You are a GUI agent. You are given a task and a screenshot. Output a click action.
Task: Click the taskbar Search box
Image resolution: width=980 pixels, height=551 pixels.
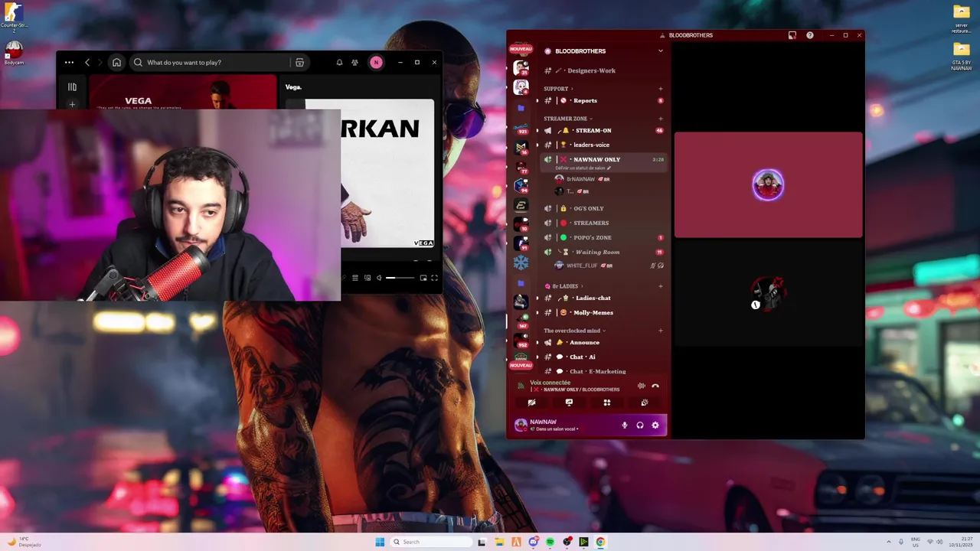[430, 542]
